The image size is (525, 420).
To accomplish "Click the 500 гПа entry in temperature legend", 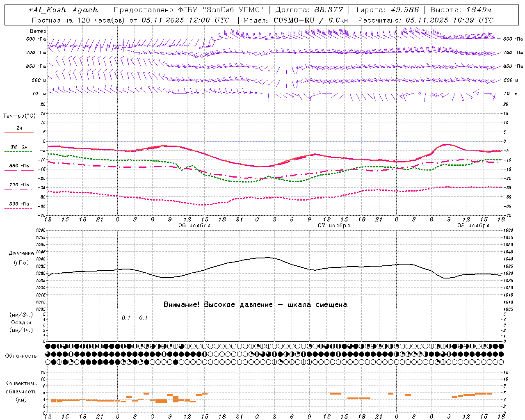I will [x=19, y=204].
